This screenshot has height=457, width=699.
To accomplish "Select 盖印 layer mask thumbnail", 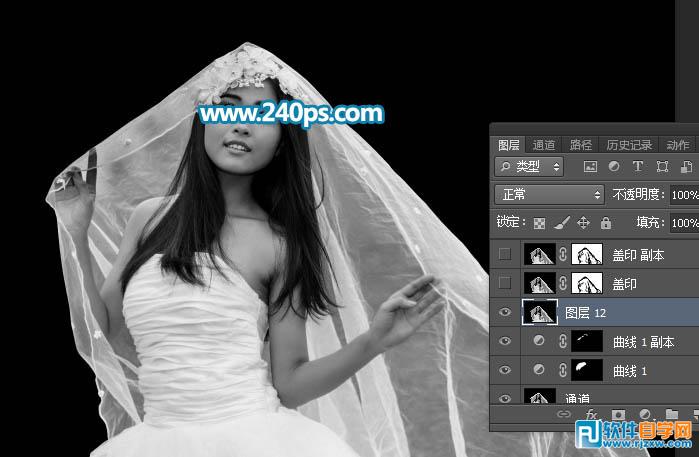I will pyautogui.click(x=587, y=283).
